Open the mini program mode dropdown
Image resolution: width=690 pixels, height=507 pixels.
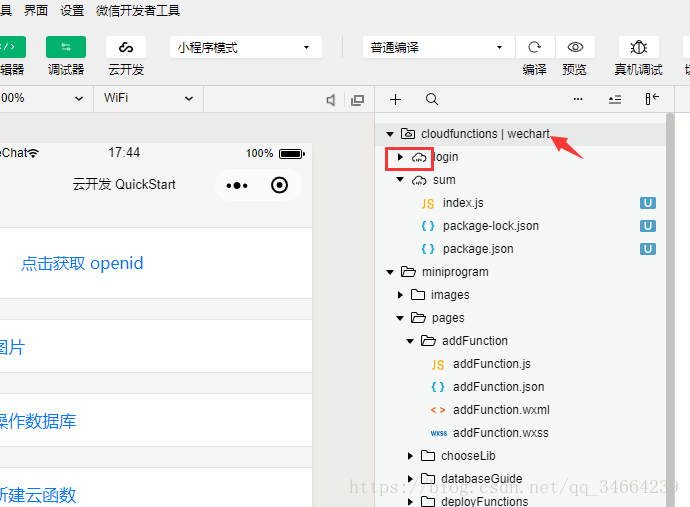[x=246, y=47]
